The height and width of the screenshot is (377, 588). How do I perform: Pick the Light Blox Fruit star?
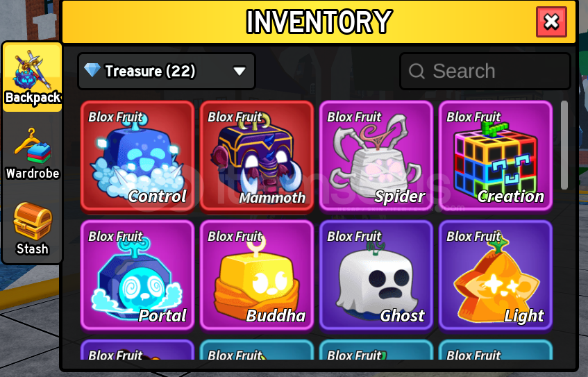(x=496, y=276)
